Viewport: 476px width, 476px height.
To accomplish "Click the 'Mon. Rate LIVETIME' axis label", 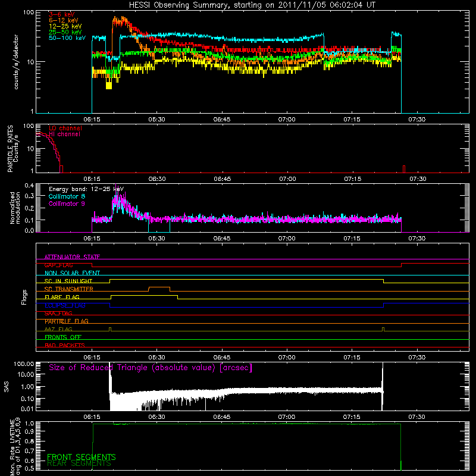I will [12, 447].
